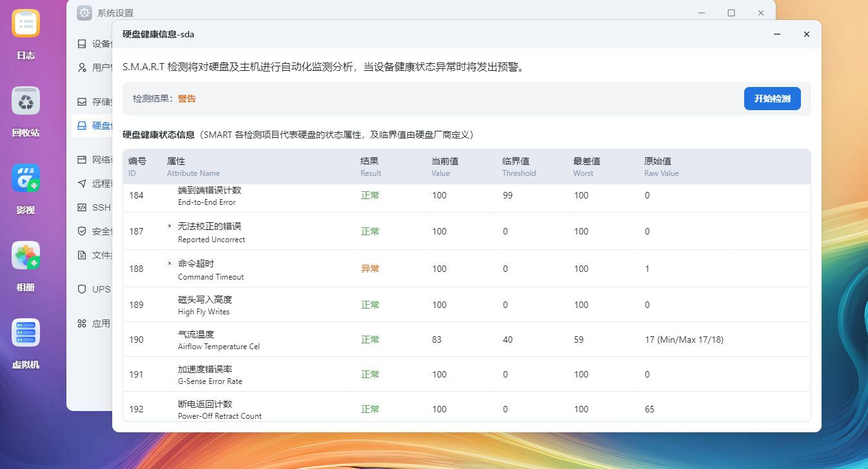868x469 pixels.
Task: Click the 异常 result in row 188
Action: tap(370, 269)
